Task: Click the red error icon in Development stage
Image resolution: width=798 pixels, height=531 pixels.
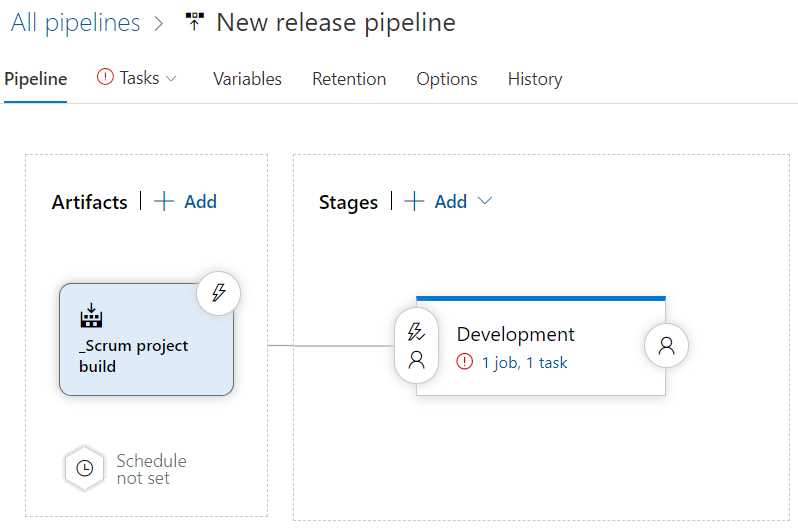Action: click(x=464, y=362)
